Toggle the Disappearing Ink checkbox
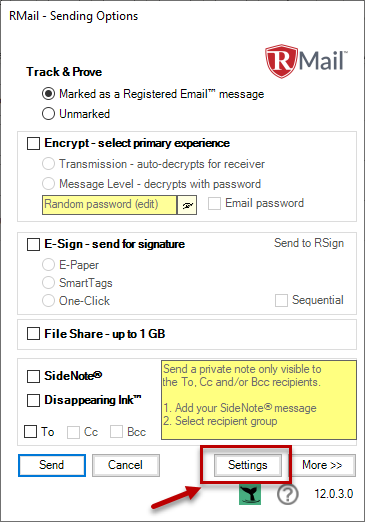This screenshot has height=522, width=365. coord(33,400)
